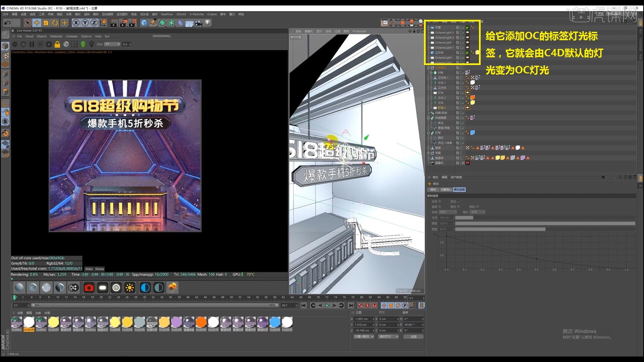The image size is (644, 362).
Task: Open the Live Viewer render settings gear
Action: coord(49,44)
